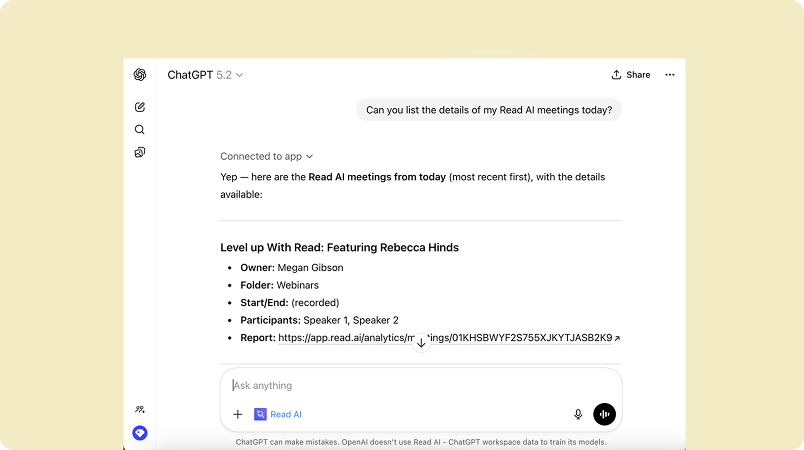Screen dimensions: 804x450
Task: Click the plus attach button
Action: point(237,414)
